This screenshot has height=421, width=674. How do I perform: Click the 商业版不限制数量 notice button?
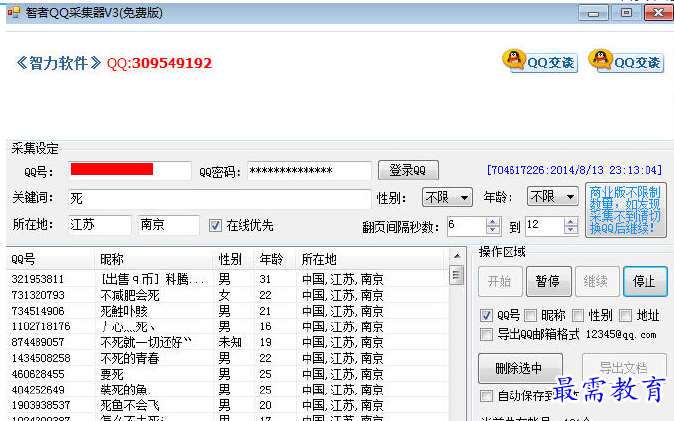[x=625, y=210]
